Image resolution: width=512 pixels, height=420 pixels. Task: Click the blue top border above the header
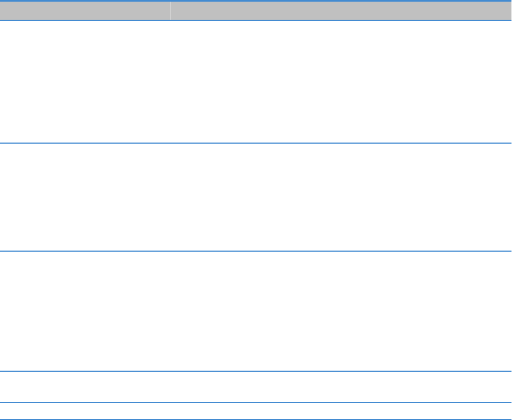click(256, 1)
